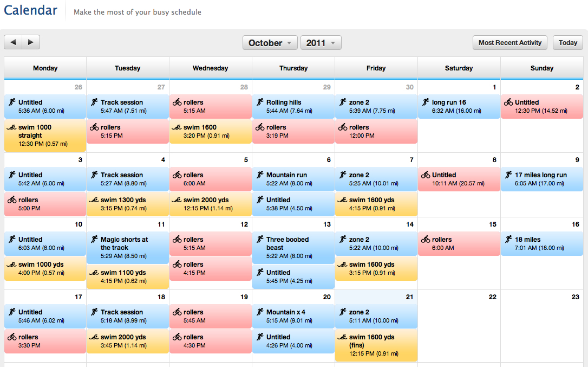Viewport: 588px width, 367px height.
Task: Click the Saturday column header
Action: click(x=459, y=68)
